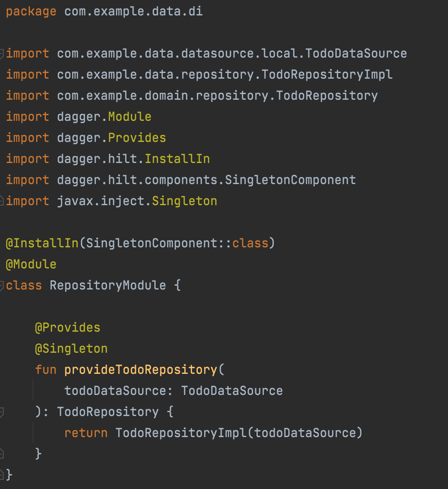Click the @Provides annotation
The width and height of the screenshot is (448, 489).
coord(68,327)
